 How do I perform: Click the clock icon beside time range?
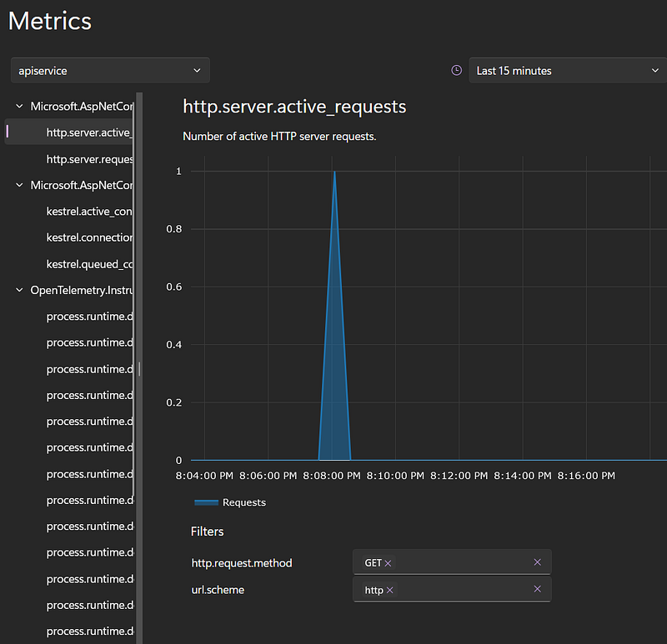click(x=456, y=70)
